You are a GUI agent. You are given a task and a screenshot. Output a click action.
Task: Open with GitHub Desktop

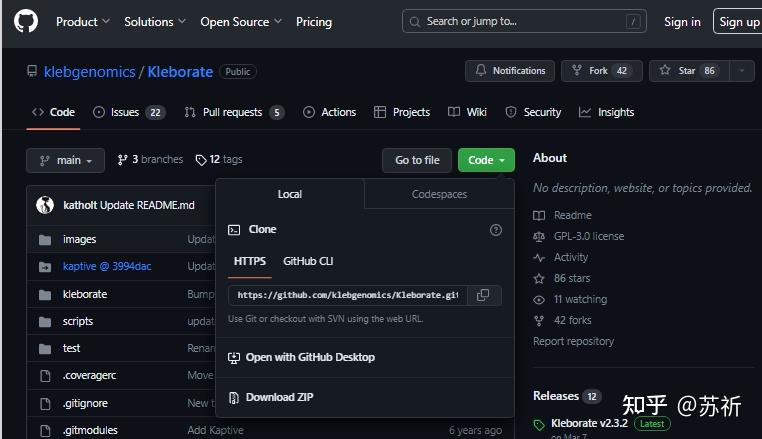pos(310,357)
